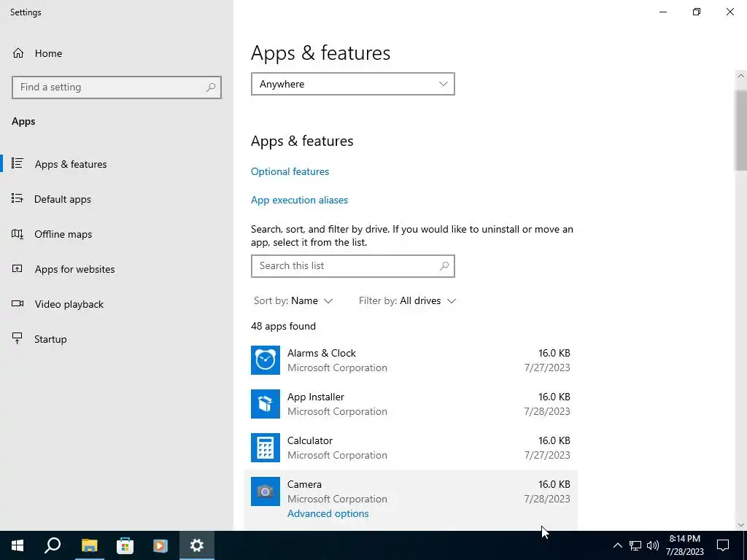Click the Apps for websites icon
This screenshot has height=560, width=747.
point(18,269)
